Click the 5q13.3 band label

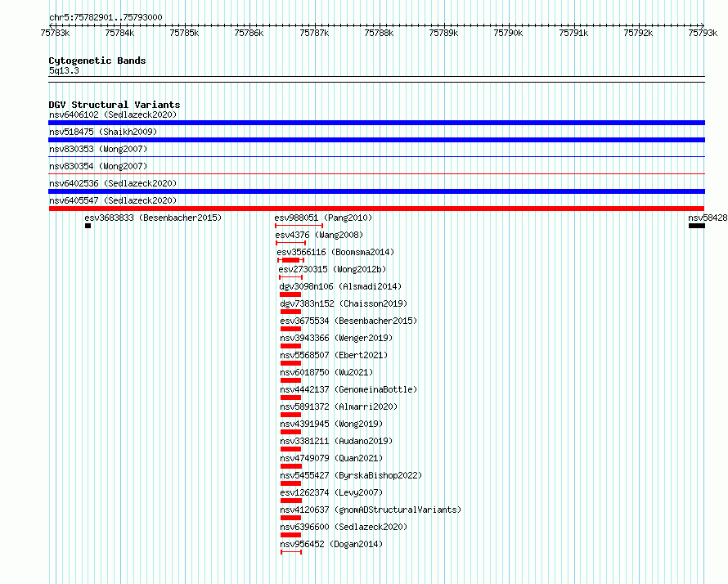click(64, 70)
